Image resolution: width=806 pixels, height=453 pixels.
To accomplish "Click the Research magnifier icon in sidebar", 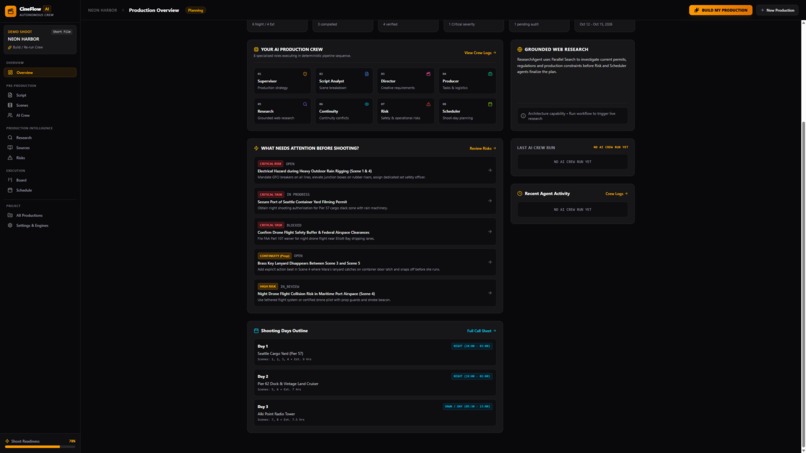I will coord(10,137).
